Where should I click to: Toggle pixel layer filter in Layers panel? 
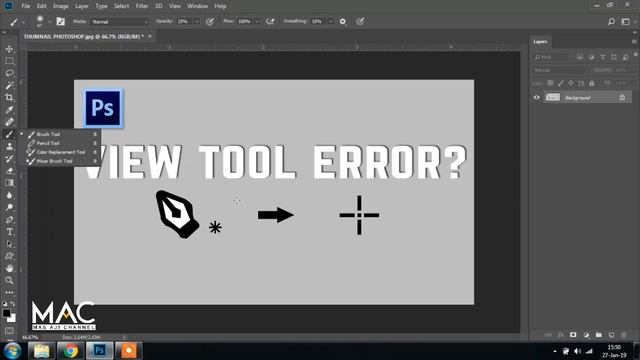(580, 57)
